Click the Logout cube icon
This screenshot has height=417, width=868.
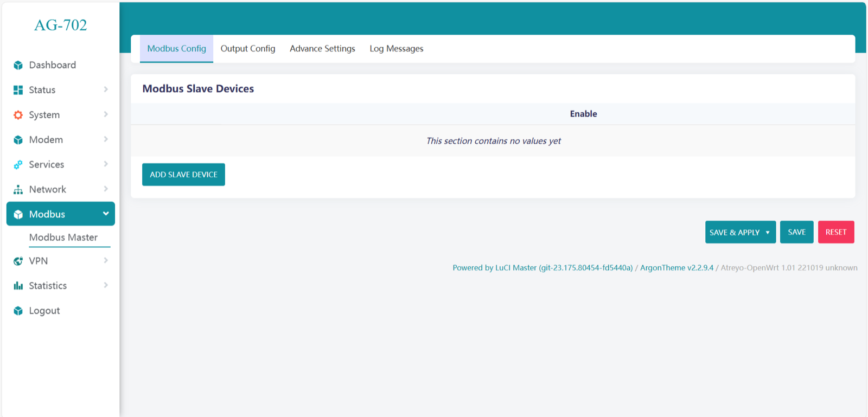tap(18, 311)
